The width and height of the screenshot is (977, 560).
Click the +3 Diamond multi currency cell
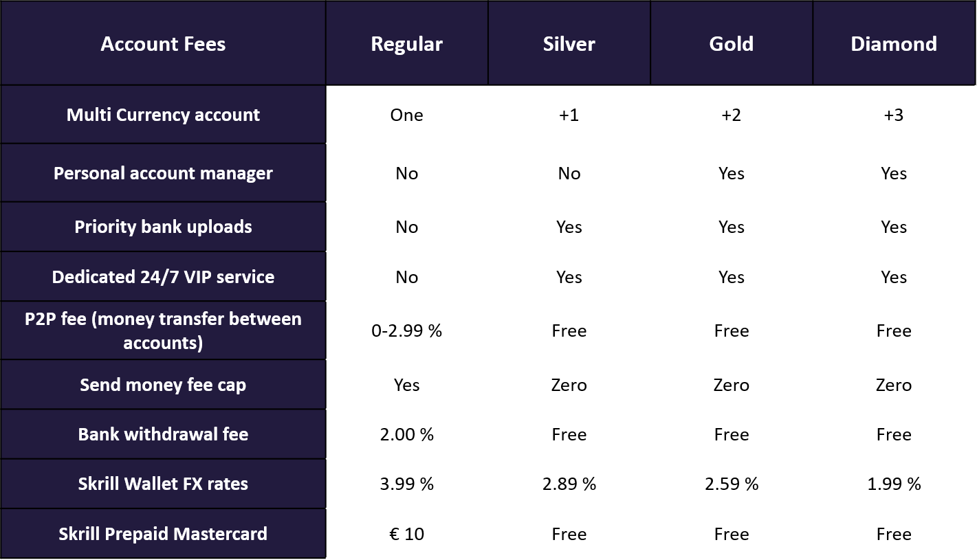coord(893,115)
